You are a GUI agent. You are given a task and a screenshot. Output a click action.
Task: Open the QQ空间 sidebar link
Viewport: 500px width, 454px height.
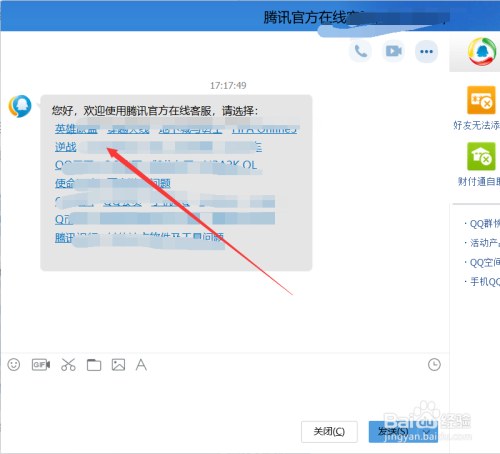484,263
